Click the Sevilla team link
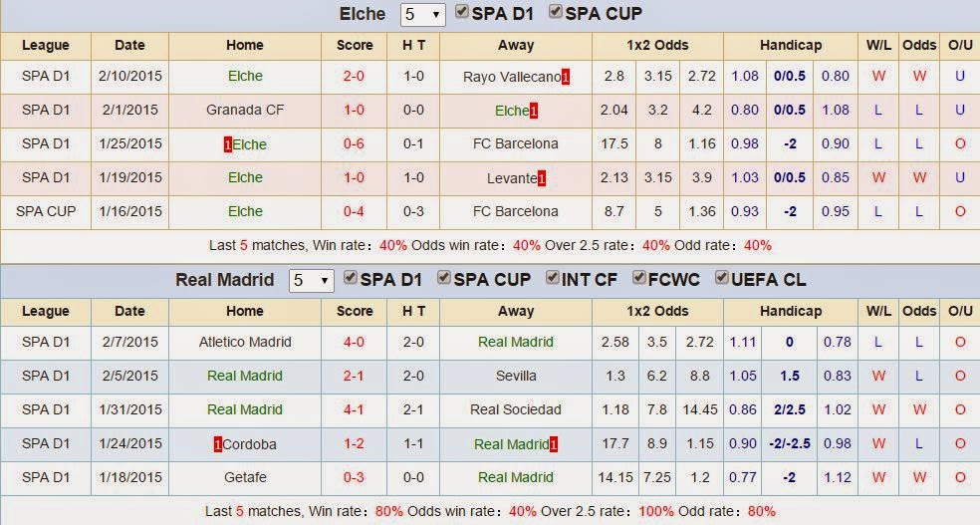This screenshot has height=525, width=980. [x=516, y=376]
